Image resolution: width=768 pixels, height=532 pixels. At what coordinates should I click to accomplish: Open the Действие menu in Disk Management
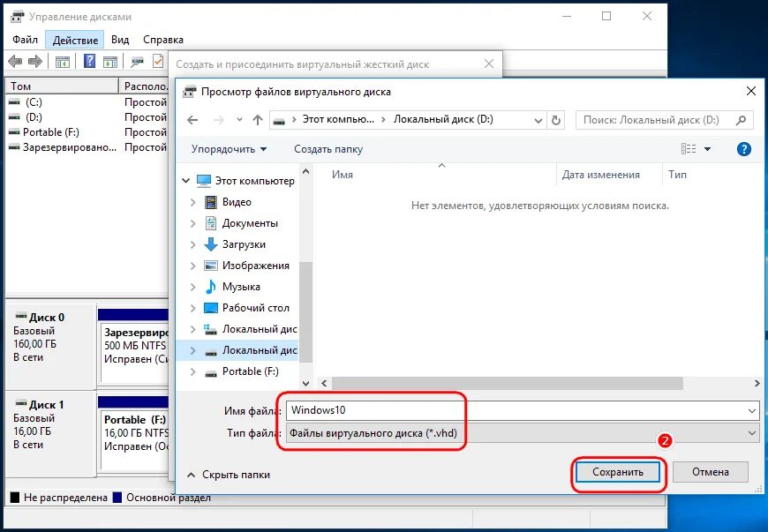[x=75, y=40]
